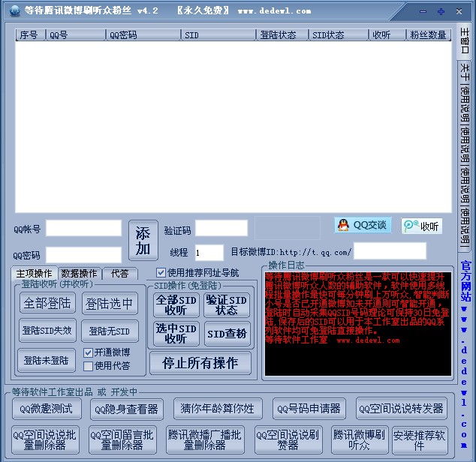Launch the 猜你年龄算你姓 tool
This screenshot has width=476, height=462.
218,409
